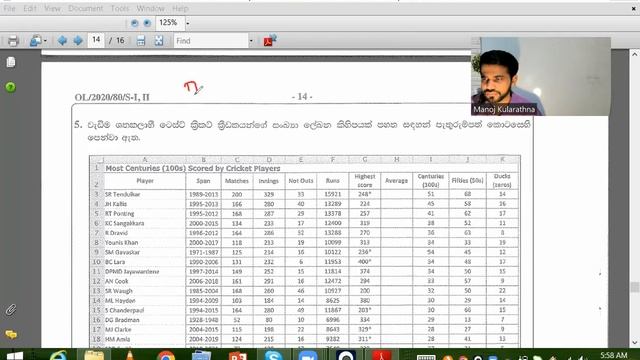Viewport: 640px width, 360px height.
Task: Click Manoj Kularathna's webcam video thumbnail
Action: [x=541, y=76]
